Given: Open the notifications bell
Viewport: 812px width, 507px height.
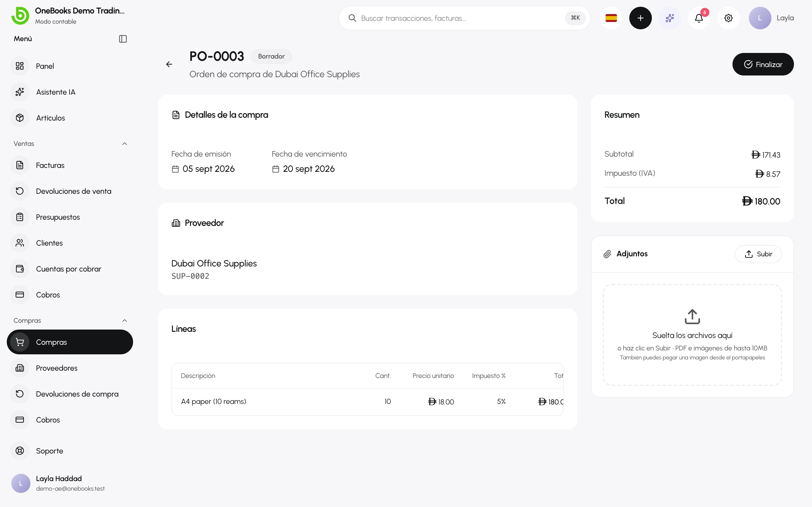Looking at the screenshot, I should pyautogui.click(x=699, y=18).
